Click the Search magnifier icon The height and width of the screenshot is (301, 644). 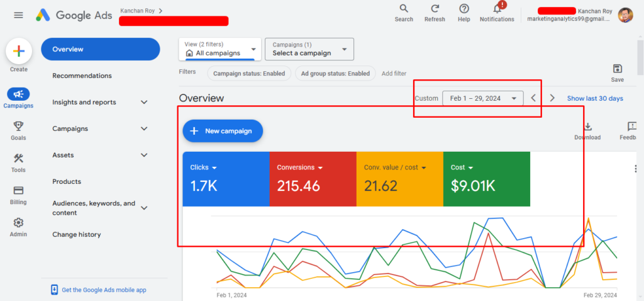tap(404, 9)
